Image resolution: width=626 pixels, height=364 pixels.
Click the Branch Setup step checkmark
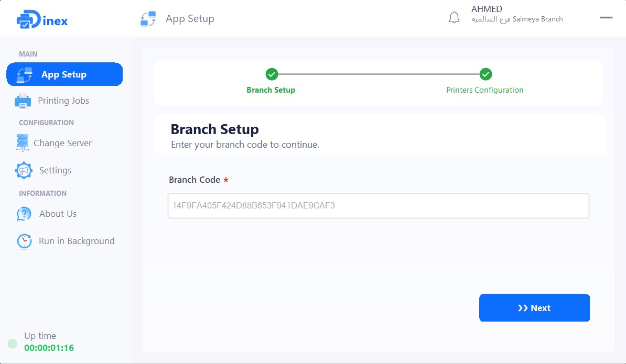click(x=272, y=74)
